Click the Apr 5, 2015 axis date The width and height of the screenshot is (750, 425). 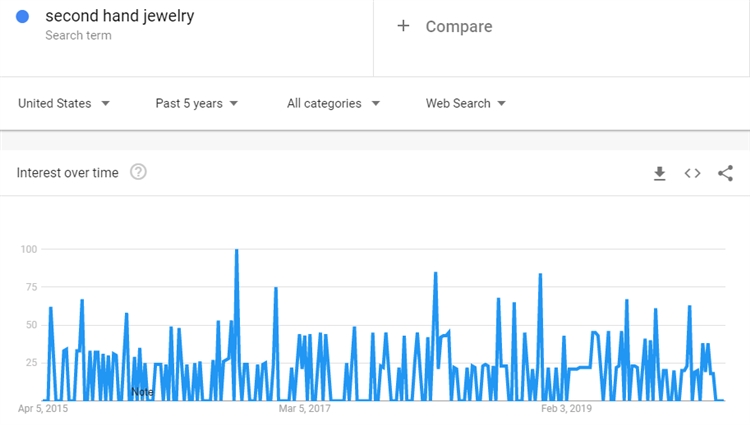point(43,408)
